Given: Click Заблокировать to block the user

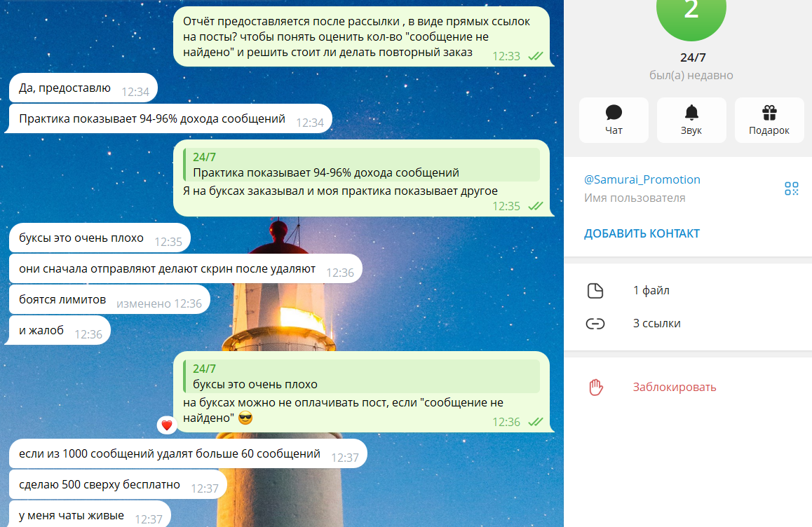Looking at the screenshot, I should [x=674, y=386].
